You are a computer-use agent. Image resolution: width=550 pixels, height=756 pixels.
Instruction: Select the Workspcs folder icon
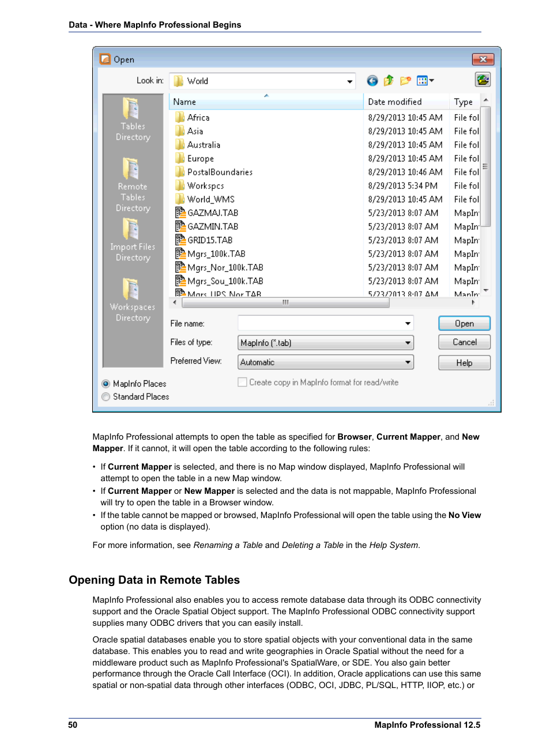[x=180, y=186]
